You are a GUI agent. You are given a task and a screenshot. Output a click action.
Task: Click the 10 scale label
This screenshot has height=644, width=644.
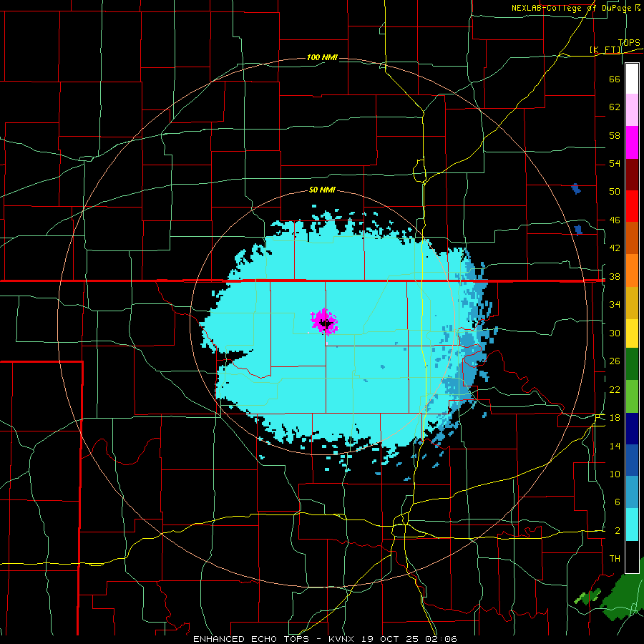615,474
